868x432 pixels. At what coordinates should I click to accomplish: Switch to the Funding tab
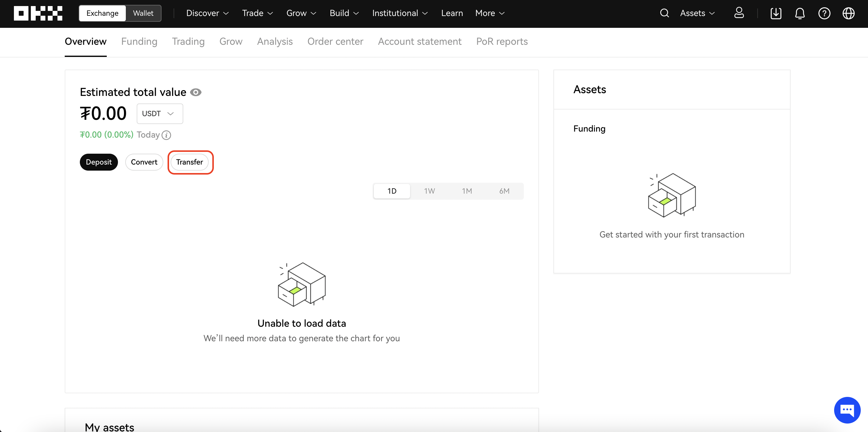coord(139,41)
